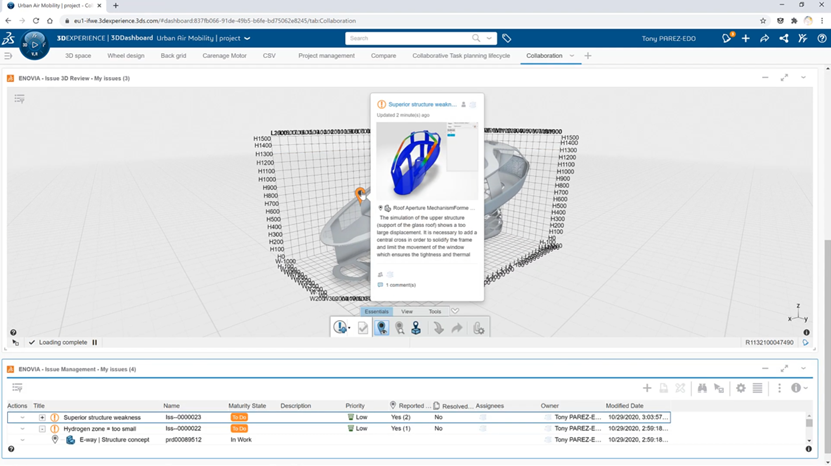Toggle the show issue markers pin-with-eye tool
Image resolution: width=831 pixels, height=466 pixels.
[x=382, y=328]
